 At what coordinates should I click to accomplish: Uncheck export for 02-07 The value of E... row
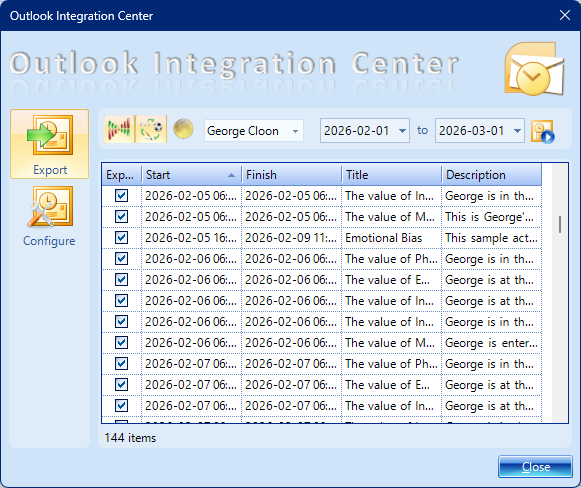[x=121, y=385]
